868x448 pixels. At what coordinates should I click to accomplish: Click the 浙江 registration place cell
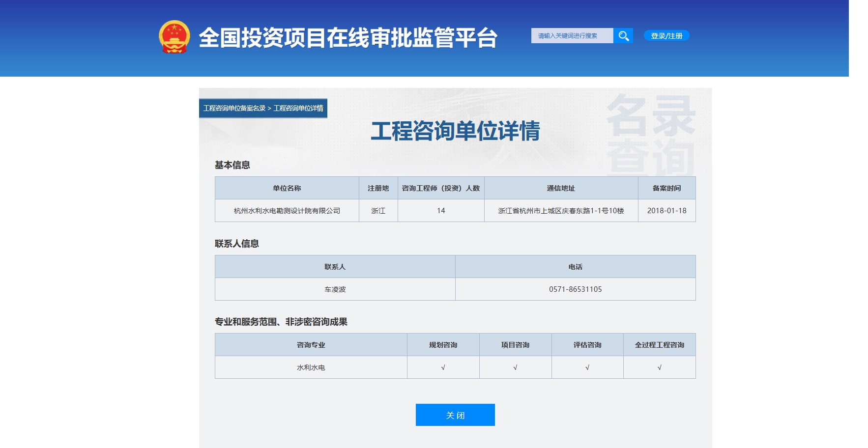[x=378, y=211]
